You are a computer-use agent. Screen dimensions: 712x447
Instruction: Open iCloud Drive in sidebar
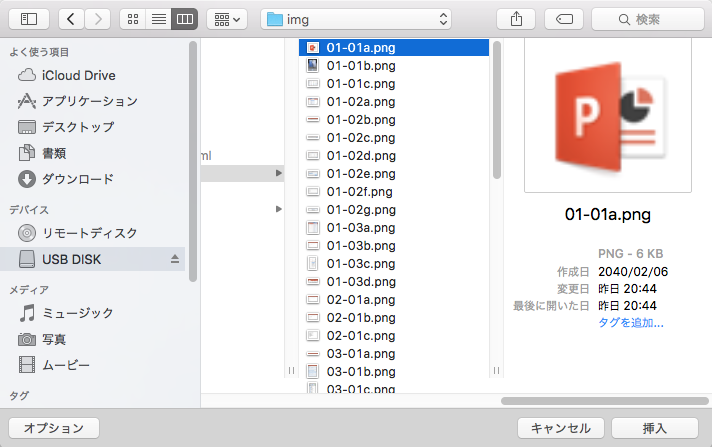[78, 75]
